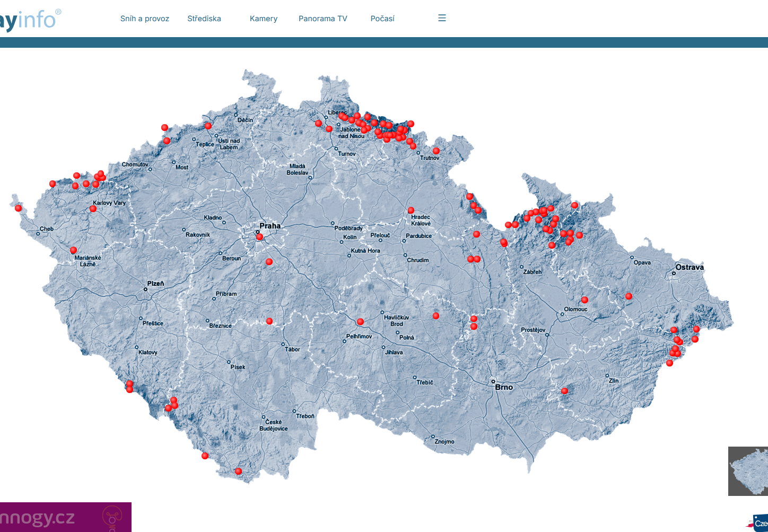Click the red marker near Pelhřimov
The height and width of the screenshot is (532, 768).
pyautogui.click(x=360, y=321)
